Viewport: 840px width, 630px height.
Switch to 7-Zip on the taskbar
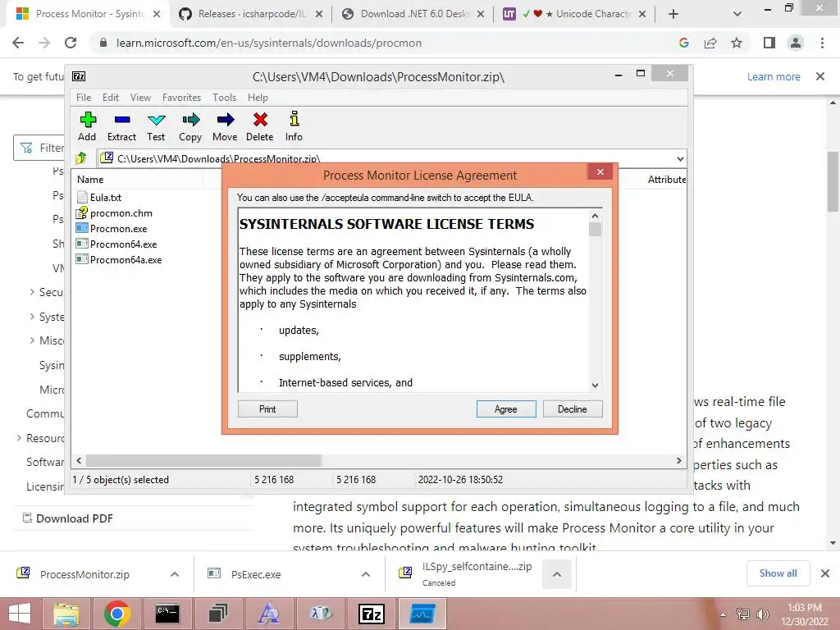[x=372, y=614]
